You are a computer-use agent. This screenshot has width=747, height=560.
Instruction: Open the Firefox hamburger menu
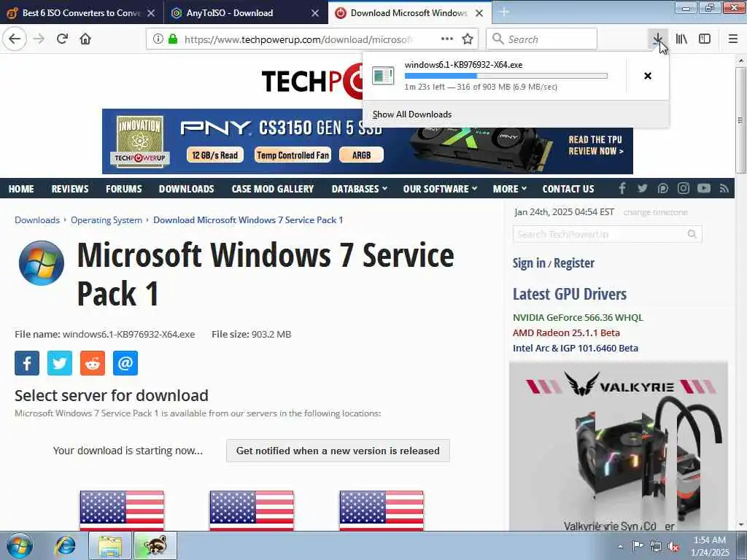tap(733, 39)
